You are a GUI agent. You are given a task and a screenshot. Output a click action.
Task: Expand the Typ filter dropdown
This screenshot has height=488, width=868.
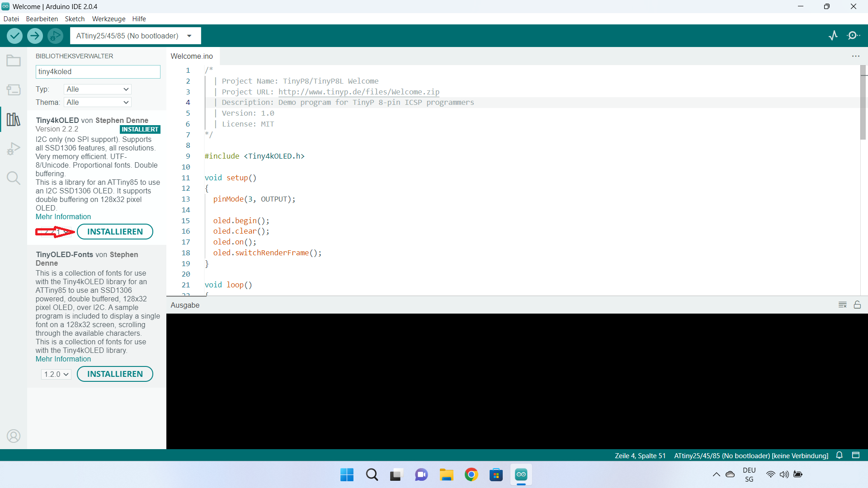pos(98,89)
